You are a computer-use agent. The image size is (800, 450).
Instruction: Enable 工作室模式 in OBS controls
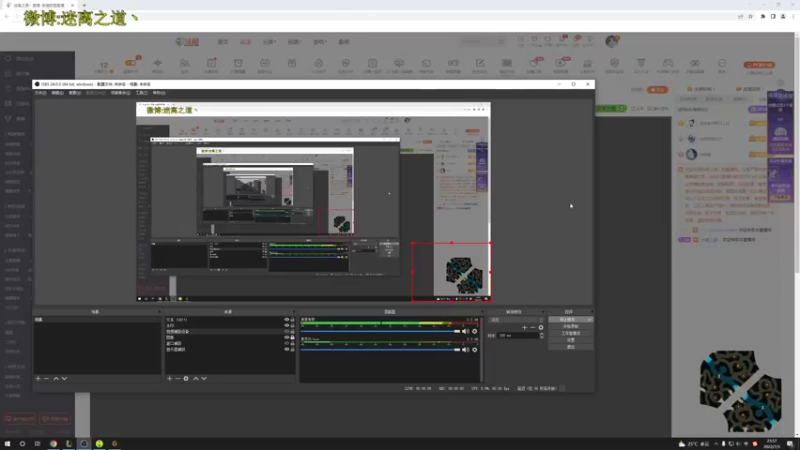570,333
